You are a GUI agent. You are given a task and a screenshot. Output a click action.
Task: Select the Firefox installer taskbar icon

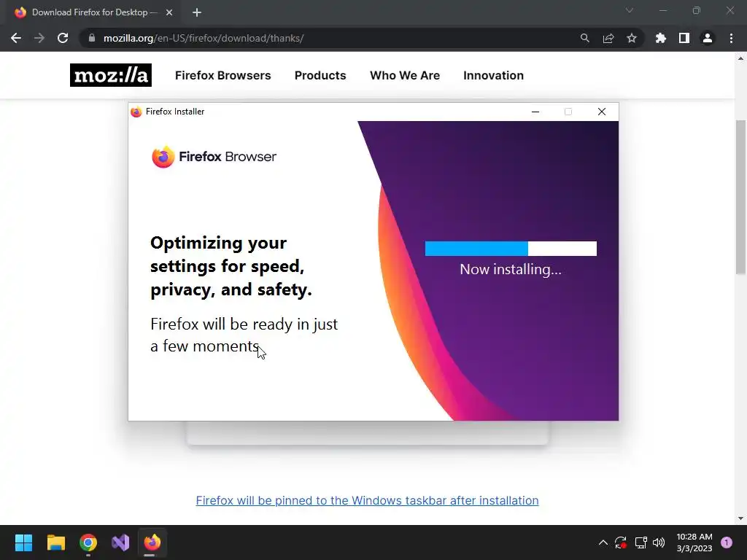152,542
